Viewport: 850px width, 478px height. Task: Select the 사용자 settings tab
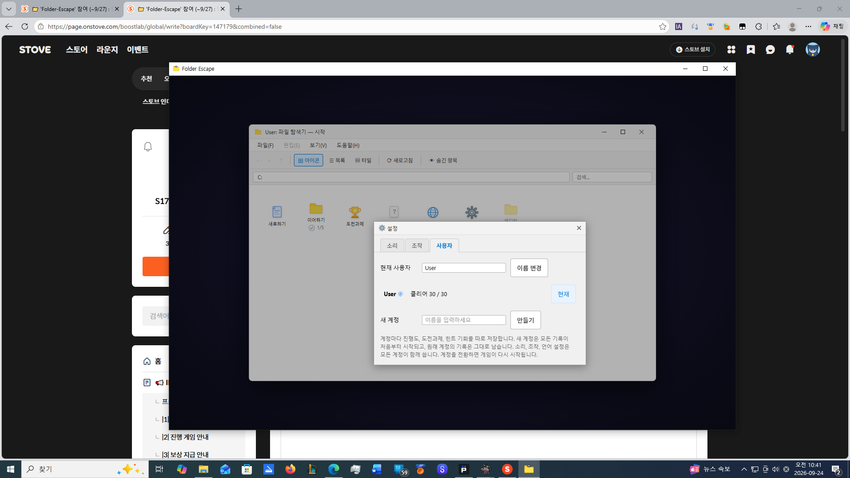444,246
